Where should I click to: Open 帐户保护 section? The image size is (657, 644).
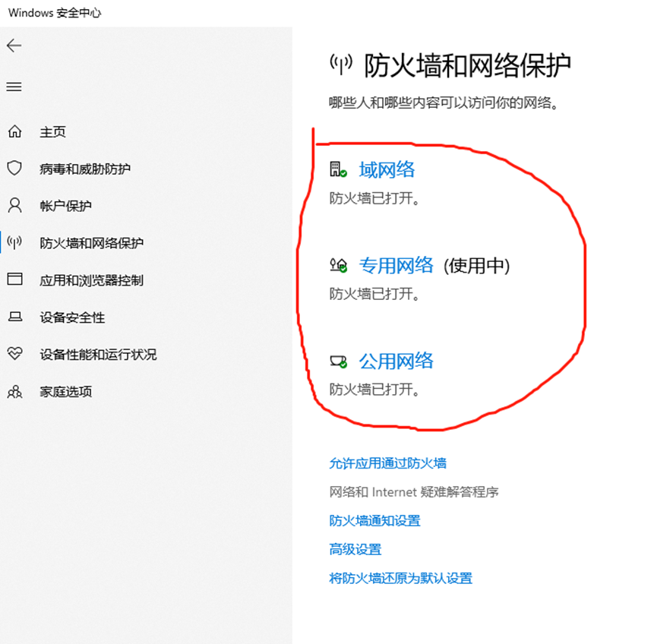[x=65, y=206]
